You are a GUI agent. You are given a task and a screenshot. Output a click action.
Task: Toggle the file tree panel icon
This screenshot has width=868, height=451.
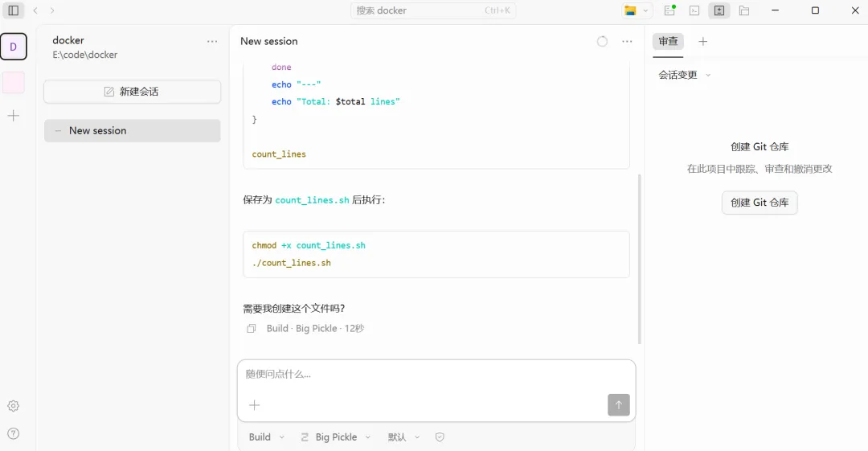tap(744, 10)
